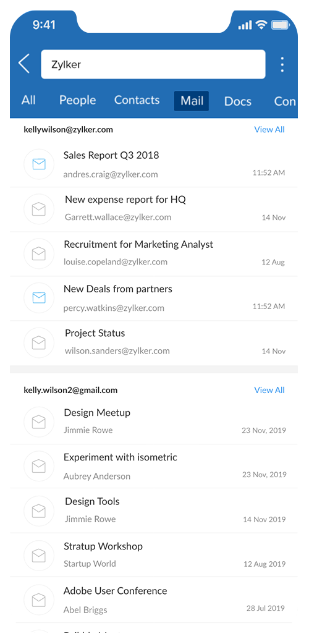This screenshot has width=309, height=644.
Task: Switch to the All tab
Action: pos(28,100)
